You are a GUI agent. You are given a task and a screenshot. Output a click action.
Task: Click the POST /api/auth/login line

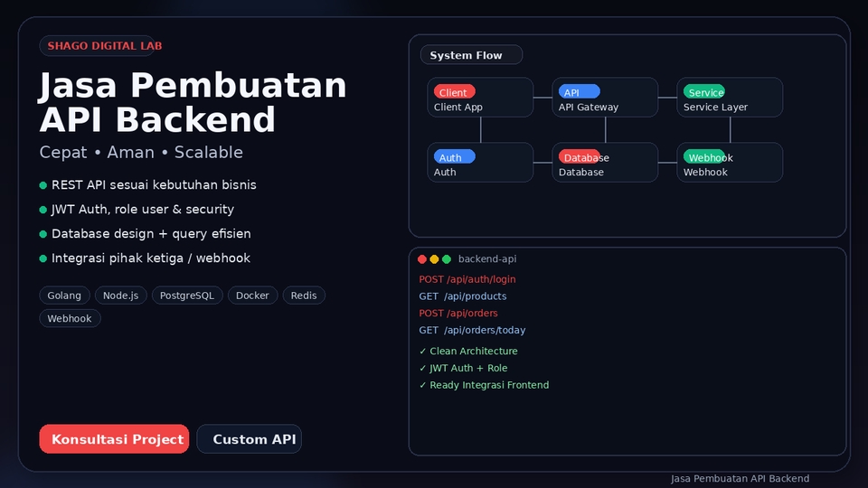pyautogui.click(x=467, y=279)
